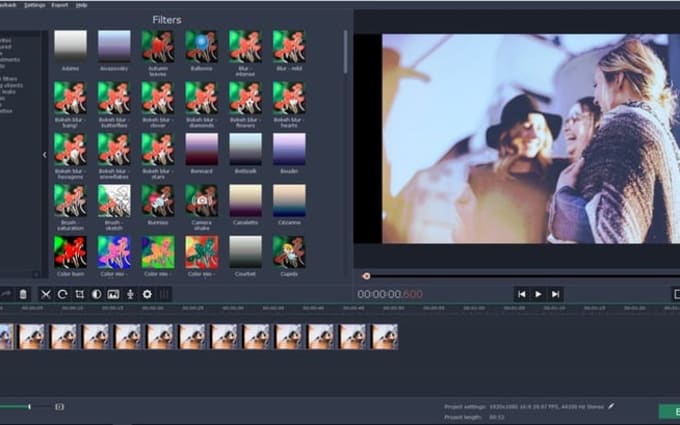680x425 pixels.
Task: Click the video preview image
Action: pyautogui.click(x=531, y=139)
